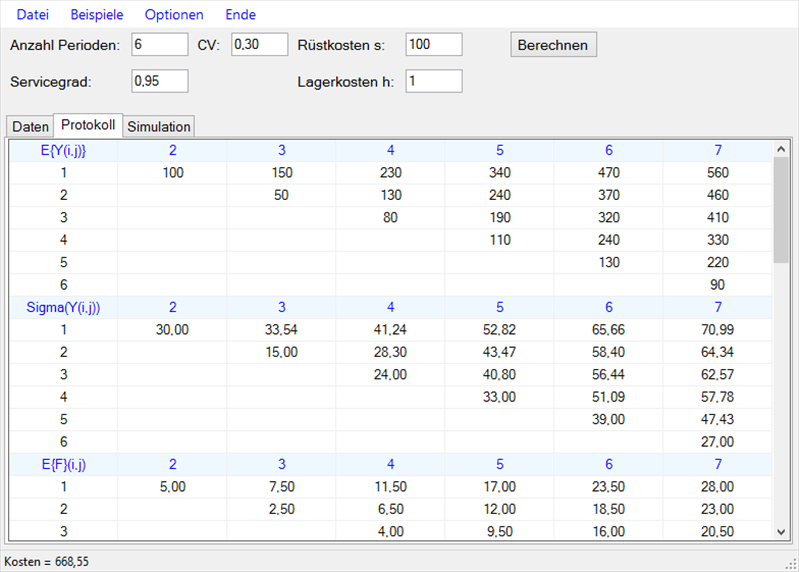Focus the Lagerkosten h input field
This screenshot has height=572, width=799.
click(x=433, y=81)
